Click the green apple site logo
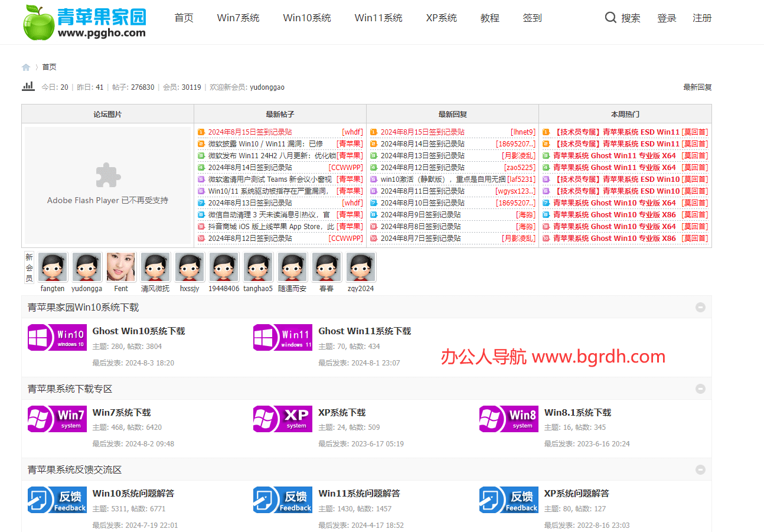This screenshot has width=764, height=532. pos(39,22)
